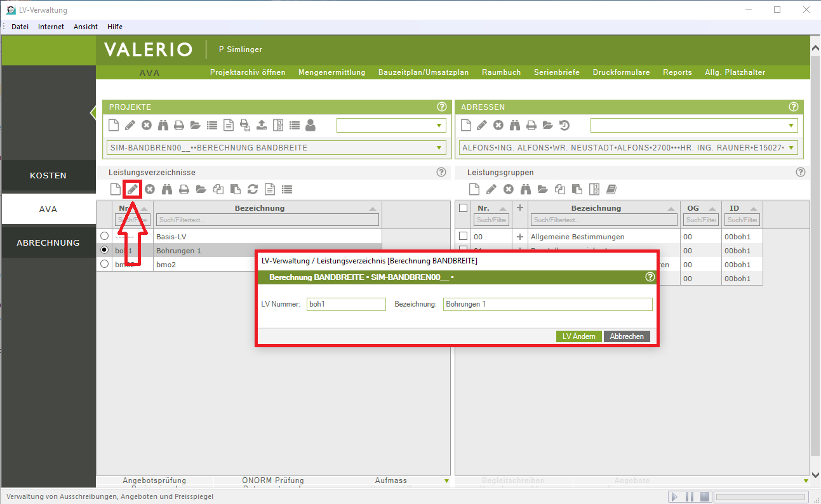
Task: Check the box for Allgemeine Bestimmungen row
Action: tap(463, 236)
